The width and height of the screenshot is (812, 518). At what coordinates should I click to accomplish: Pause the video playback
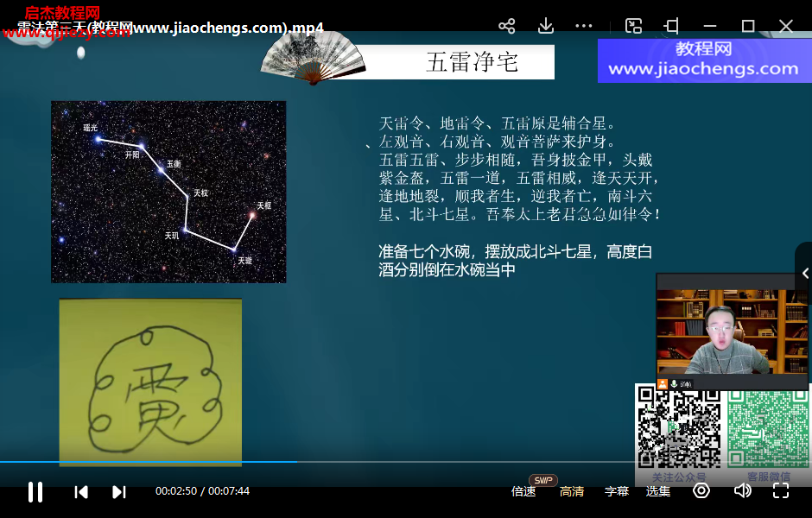[x=35, y=491]
